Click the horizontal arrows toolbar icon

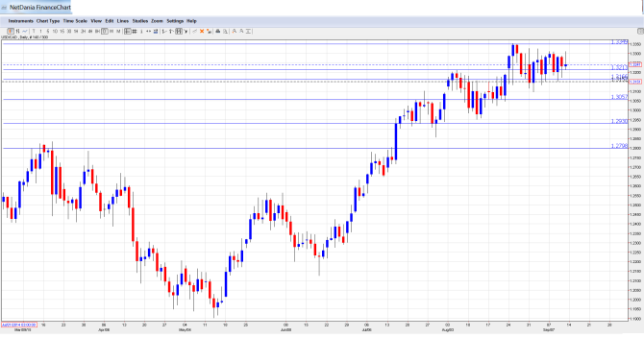[x=148, y=31]
